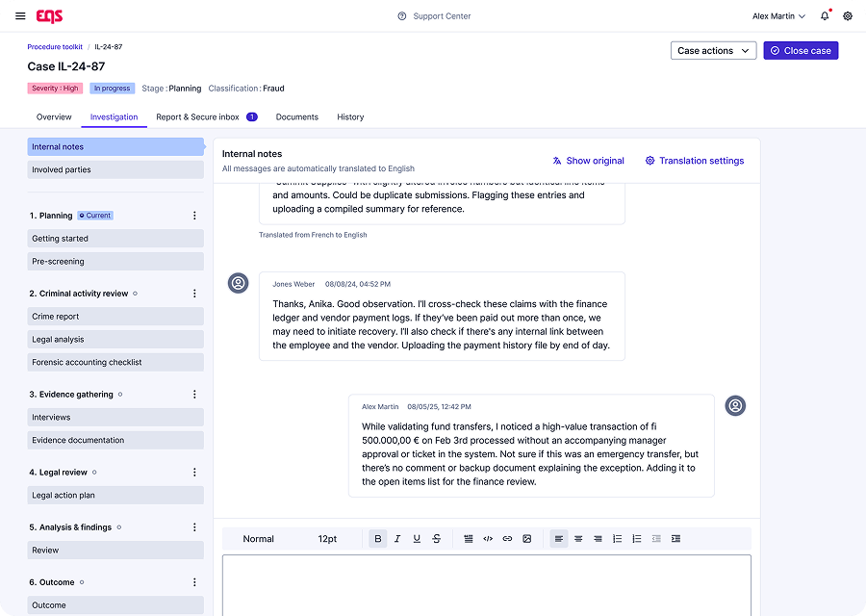Toggle italic formatting

[397, 539]
